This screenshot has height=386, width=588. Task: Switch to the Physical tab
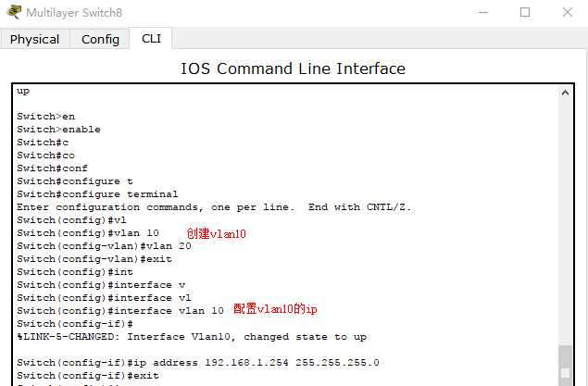(x=34, y=39)
